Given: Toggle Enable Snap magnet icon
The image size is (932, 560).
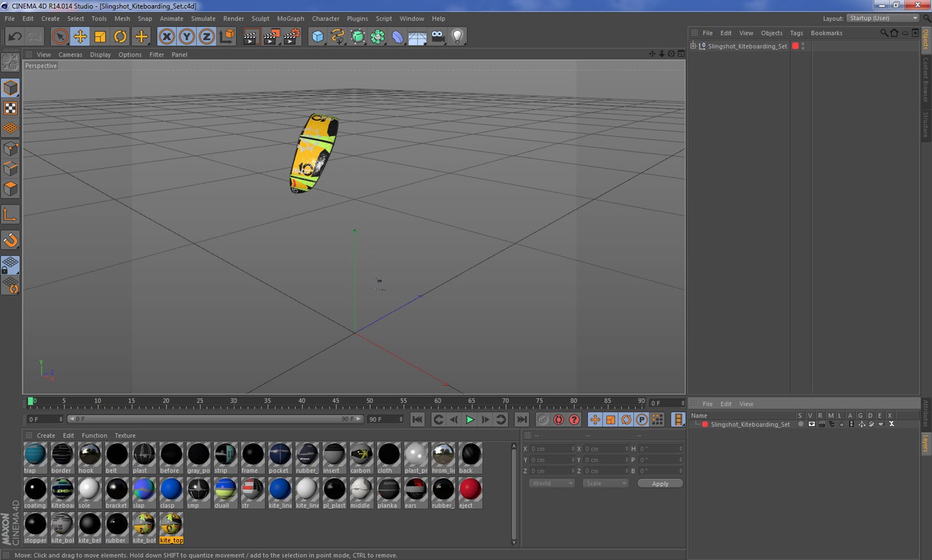Looking at the screenshot, I should pos(10,240).
